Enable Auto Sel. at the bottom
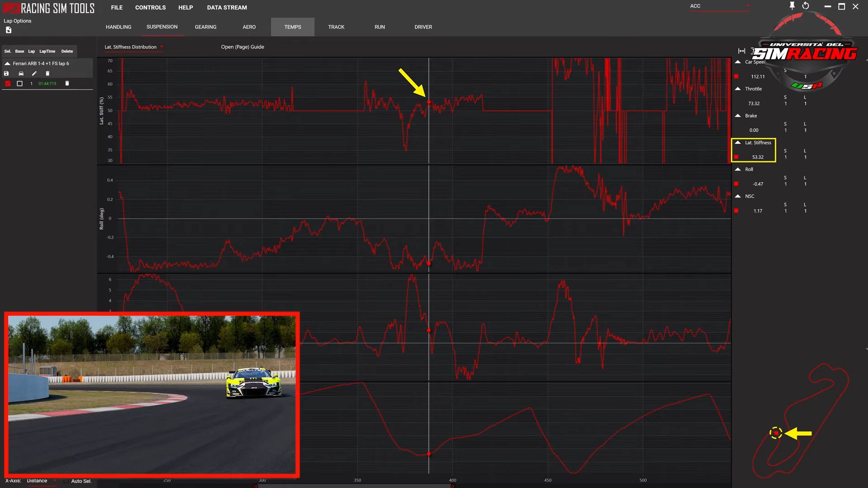This screenshot has width=868, height=488. [66, 481]
